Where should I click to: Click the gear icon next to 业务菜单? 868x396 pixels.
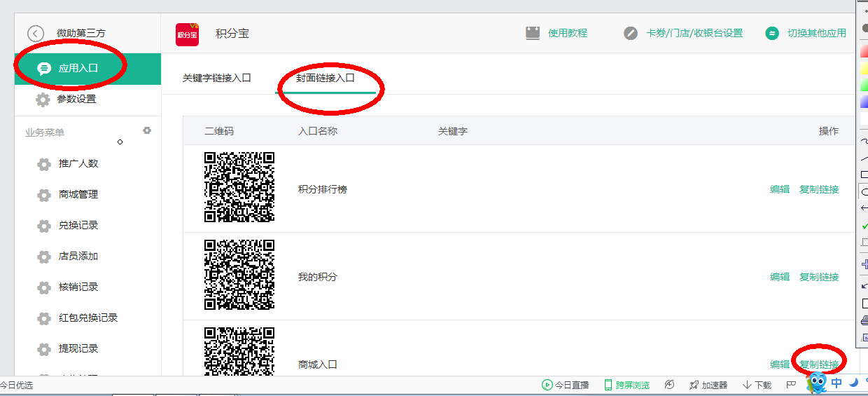(x=147, y=130)
